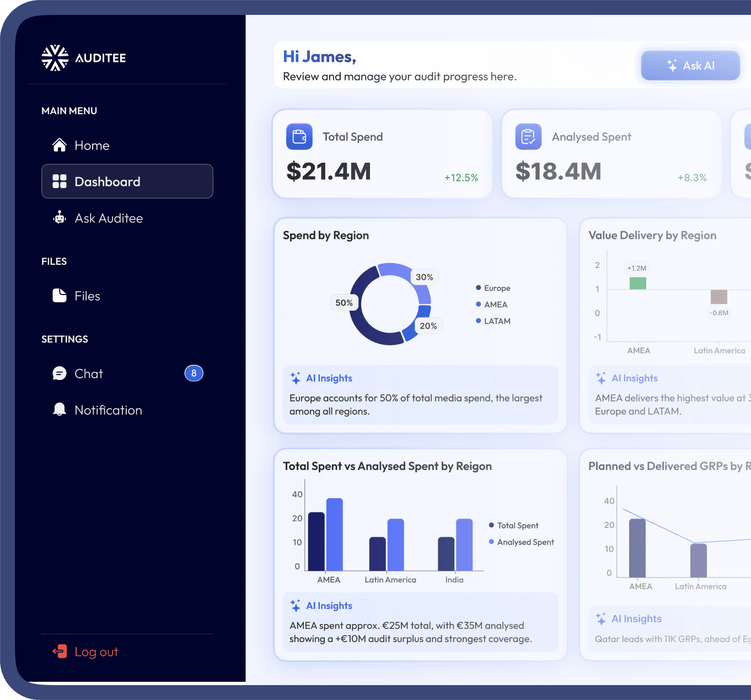This screenshot has height=700, width=751.
Task: Open Ask Auditee via the robot icon
Action: (x=59, y=218)
